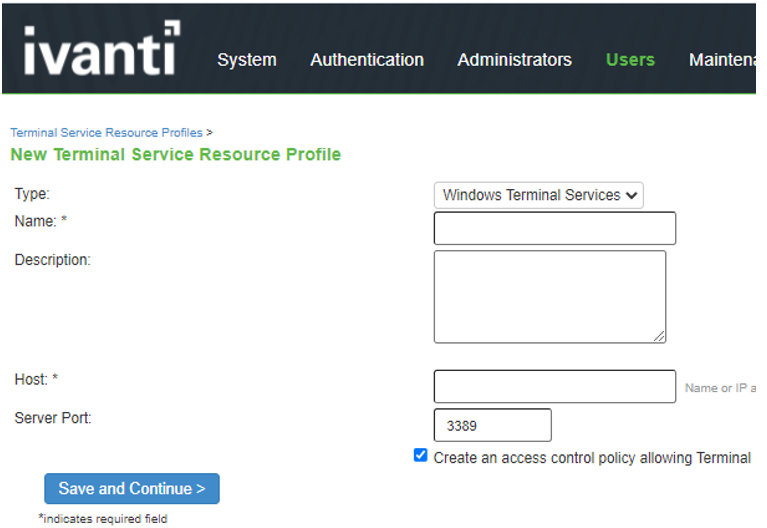Viewport: 767px width, 528px height.
Task: Click inside the Description text area
Action: point(550,297)
